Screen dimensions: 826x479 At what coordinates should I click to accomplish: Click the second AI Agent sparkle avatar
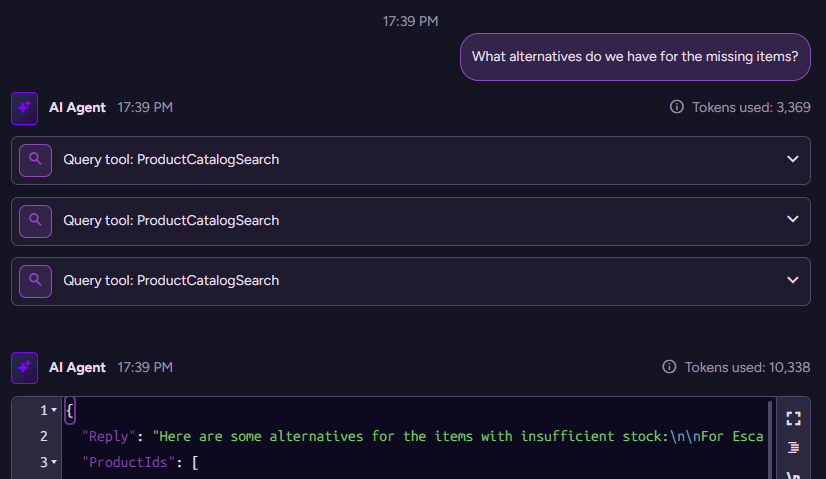[25, 368]
